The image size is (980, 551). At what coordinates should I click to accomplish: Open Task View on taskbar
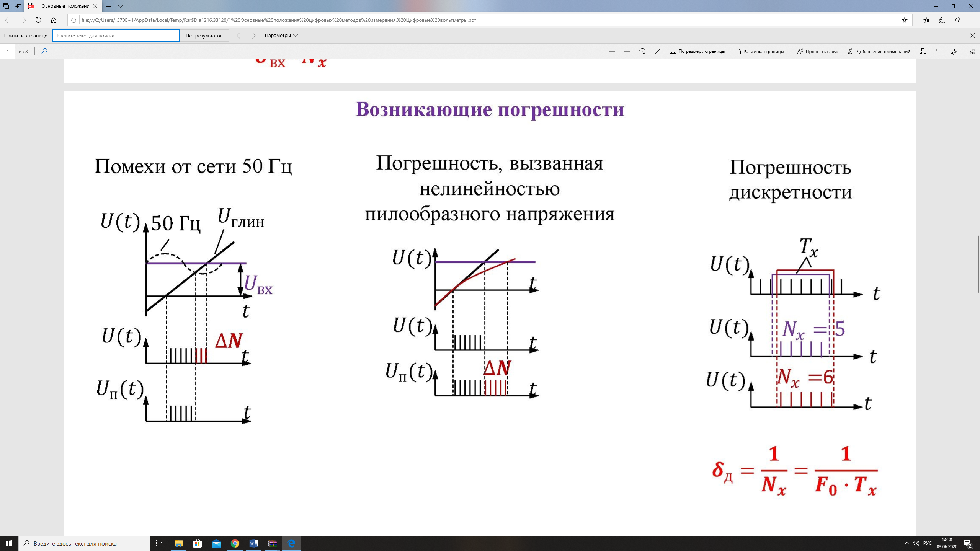(x=159, y=543)
